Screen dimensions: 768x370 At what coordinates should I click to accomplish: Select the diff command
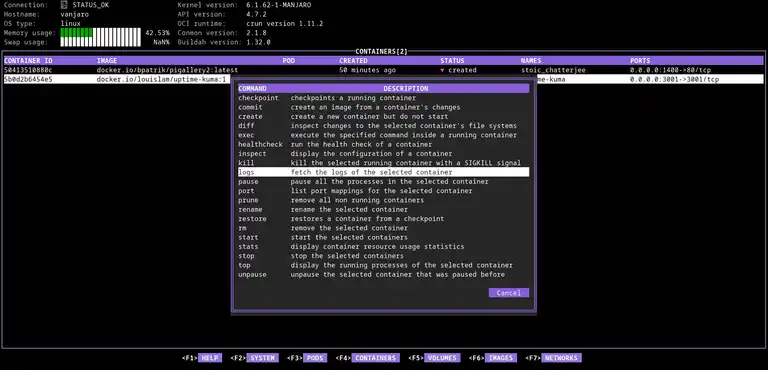384,126
